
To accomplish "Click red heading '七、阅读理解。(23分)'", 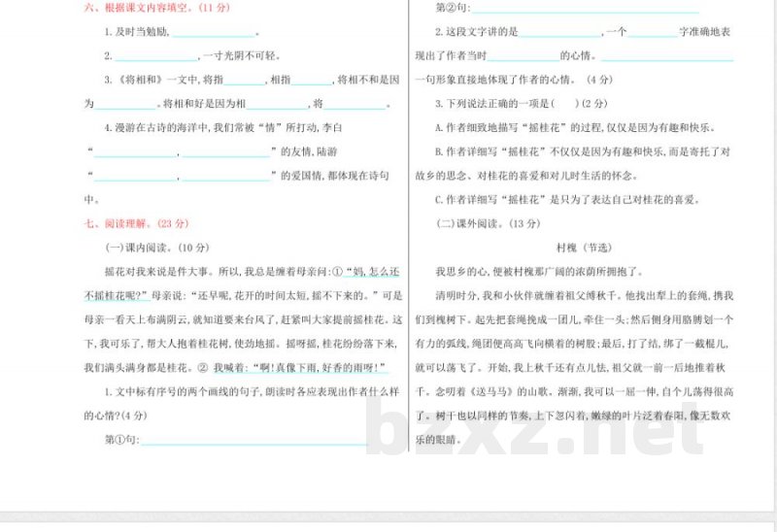I will 136,223.
